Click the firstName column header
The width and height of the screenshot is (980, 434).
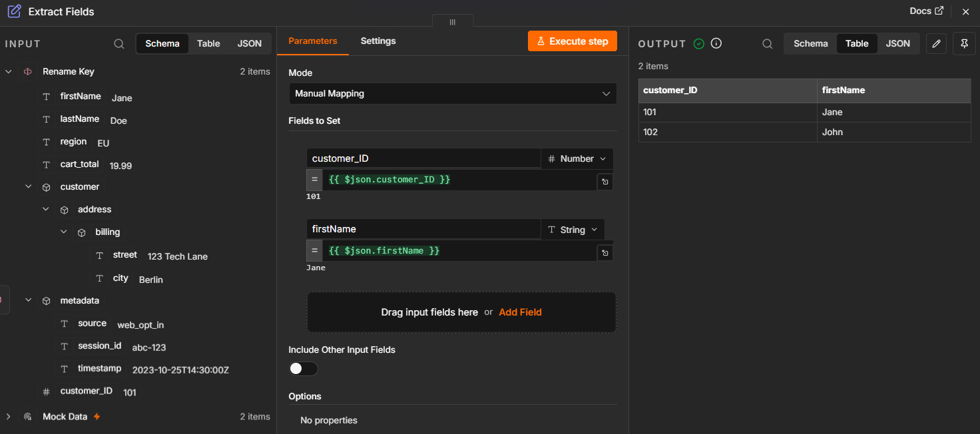(x=894, y=91)
